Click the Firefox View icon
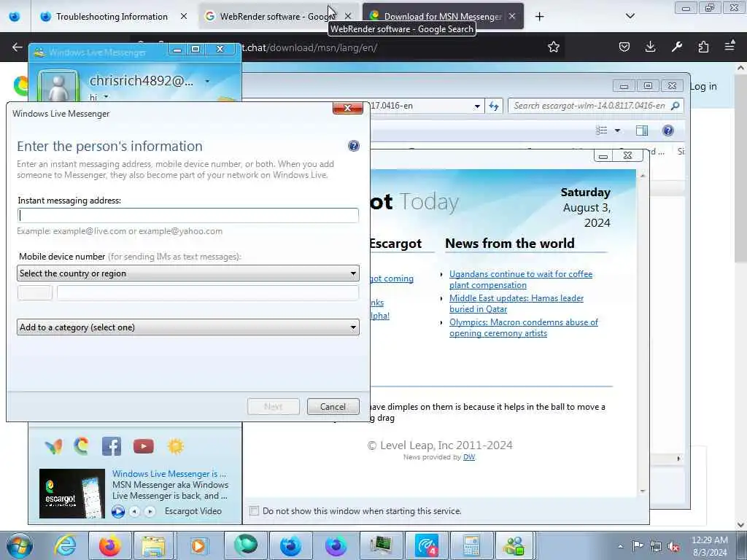The image size is (747, 560). pos(15,17)
